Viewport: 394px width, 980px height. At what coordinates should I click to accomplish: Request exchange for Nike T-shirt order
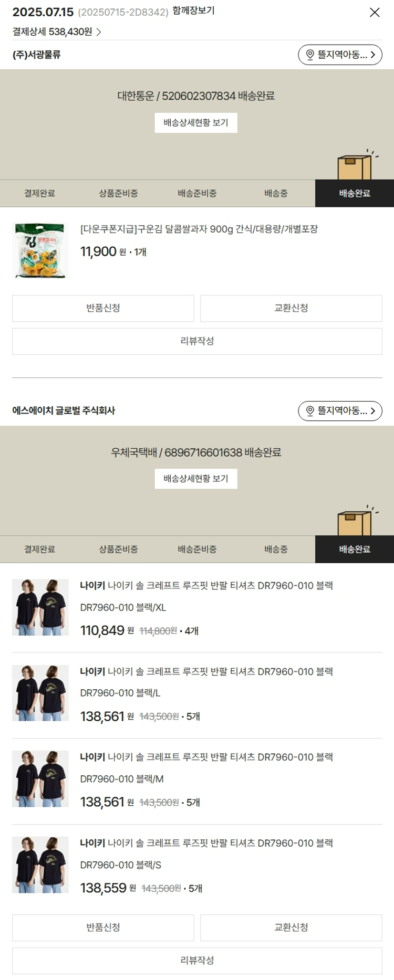pyautogui.click(x=291, y=928)
